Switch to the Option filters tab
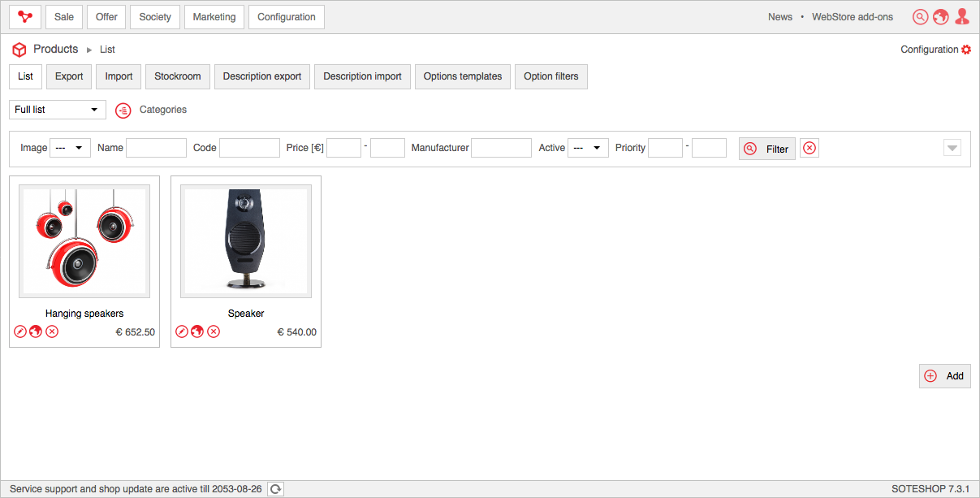Screen dimensions: 980x498 point(551,76)
